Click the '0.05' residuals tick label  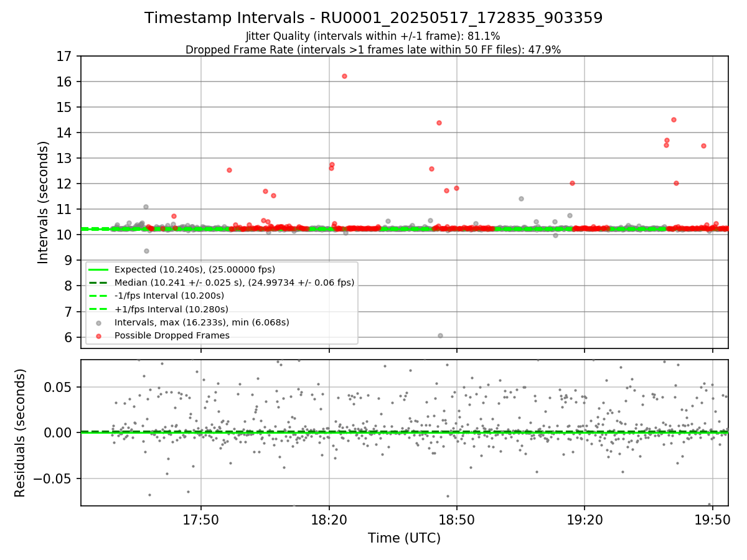pos(58,387)
